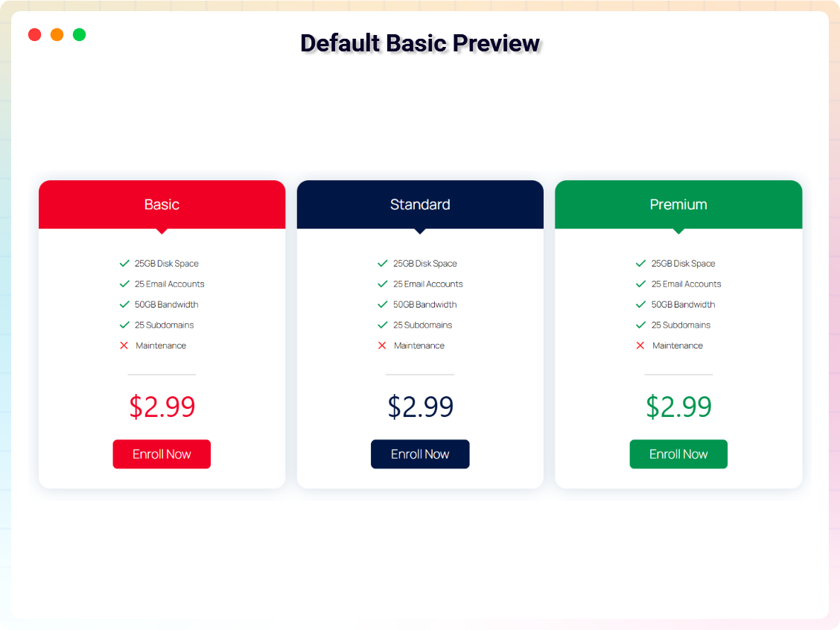Click the Default Basic Preview title
This screenshot has height=630, width=840.
tap(419, 43)
